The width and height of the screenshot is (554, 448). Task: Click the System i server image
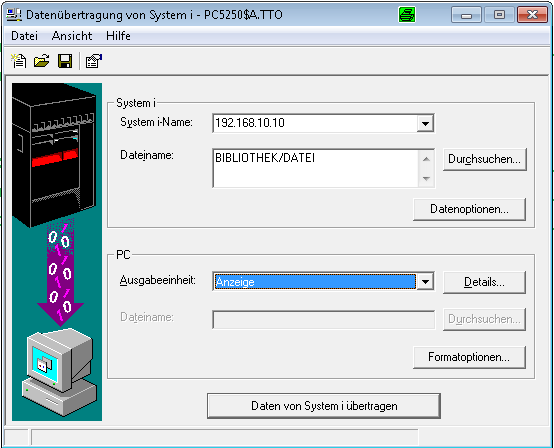pos(54,155)
